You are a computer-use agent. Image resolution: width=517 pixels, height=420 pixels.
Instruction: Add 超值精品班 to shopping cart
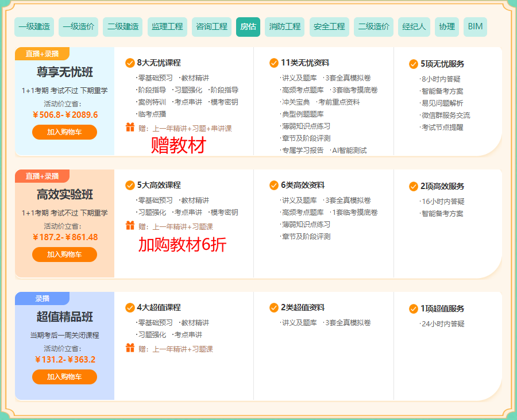(x=64, y=377)
